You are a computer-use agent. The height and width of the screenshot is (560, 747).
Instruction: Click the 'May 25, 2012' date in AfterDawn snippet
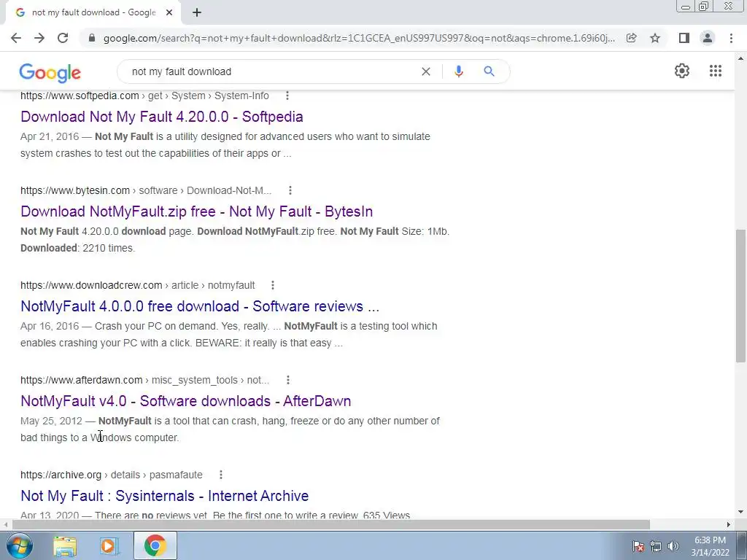[52, 421]
